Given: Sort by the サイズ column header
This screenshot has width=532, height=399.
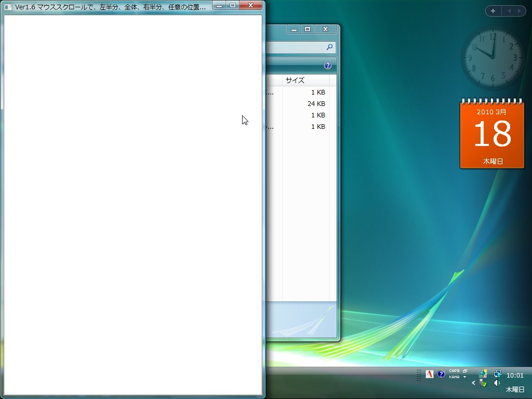Looking at the screenshot, I should pos(305,81).
